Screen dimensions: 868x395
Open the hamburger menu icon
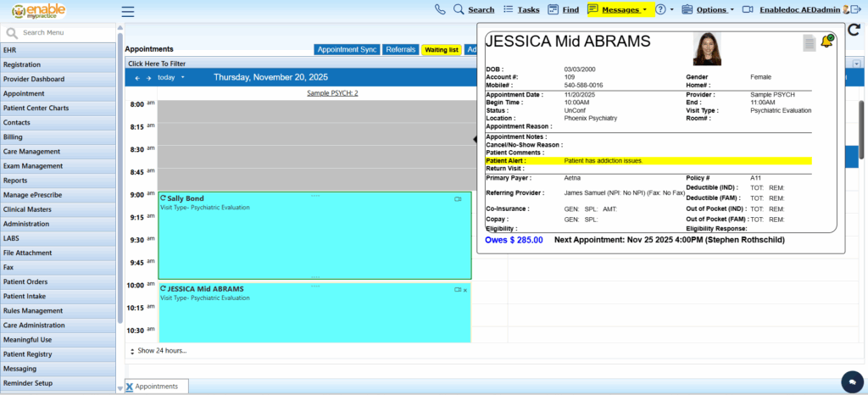point(128,11)
